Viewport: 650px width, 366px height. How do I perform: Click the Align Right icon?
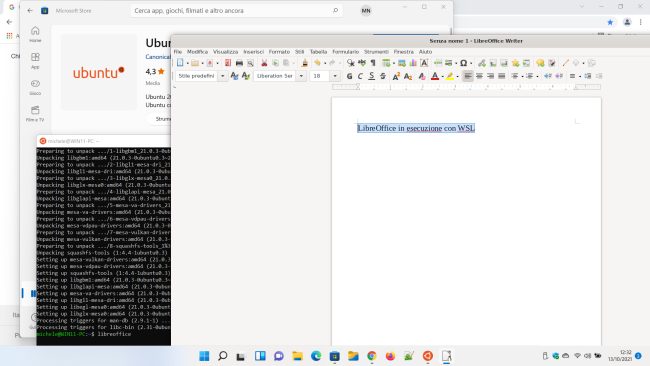[490, 76]
